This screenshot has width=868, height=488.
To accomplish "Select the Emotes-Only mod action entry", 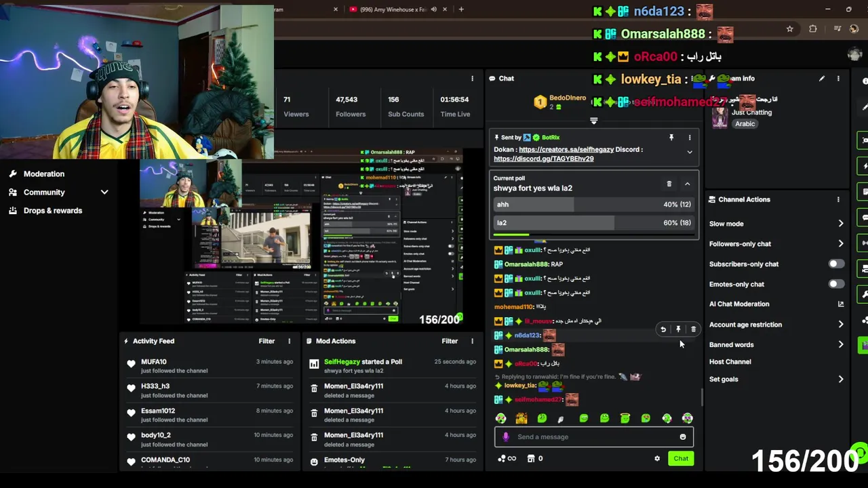I will [391, 462].
